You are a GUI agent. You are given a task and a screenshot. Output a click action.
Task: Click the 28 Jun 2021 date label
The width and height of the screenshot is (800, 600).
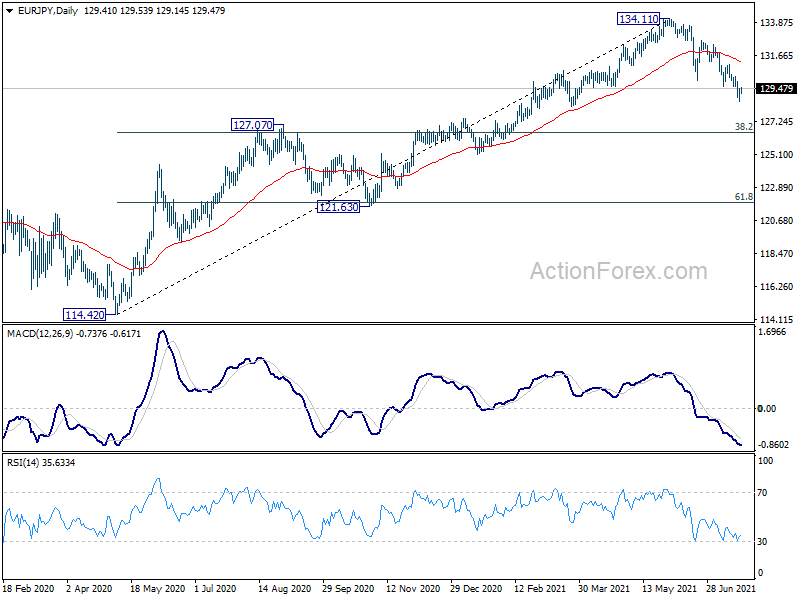coord(731,589)
